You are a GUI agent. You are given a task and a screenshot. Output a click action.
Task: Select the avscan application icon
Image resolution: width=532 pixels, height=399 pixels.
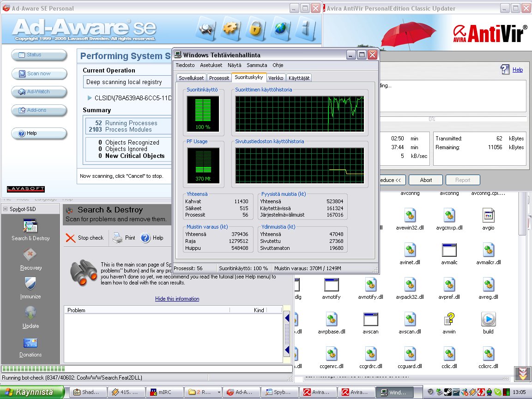(370, 319)
